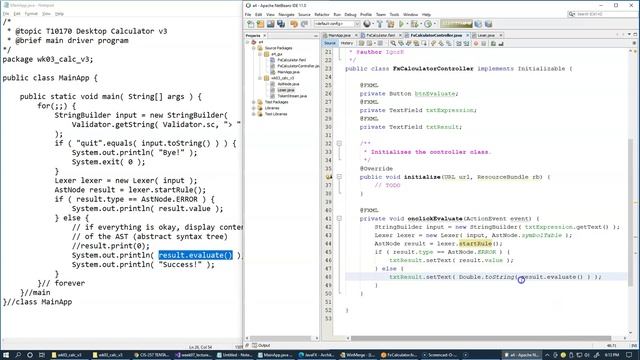This screenshot has width=640, height=360.
Task: Open Navigate menu in NetBeans
Action: [286, 14]
